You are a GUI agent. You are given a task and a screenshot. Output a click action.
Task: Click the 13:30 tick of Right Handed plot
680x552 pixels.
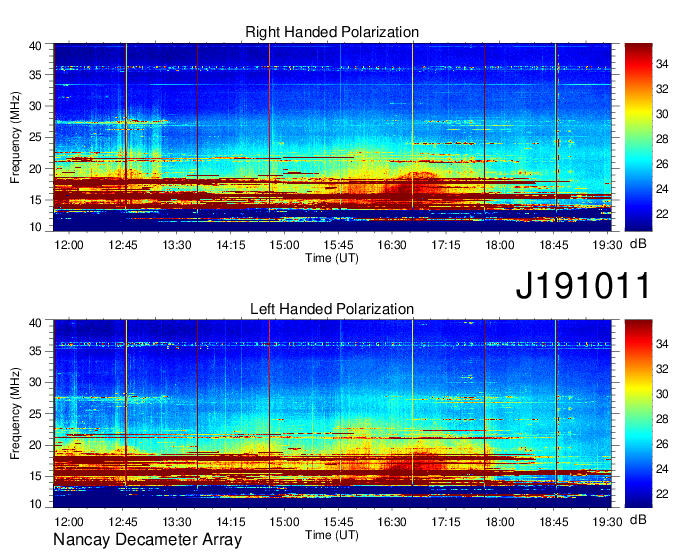(x=177, y=245)
